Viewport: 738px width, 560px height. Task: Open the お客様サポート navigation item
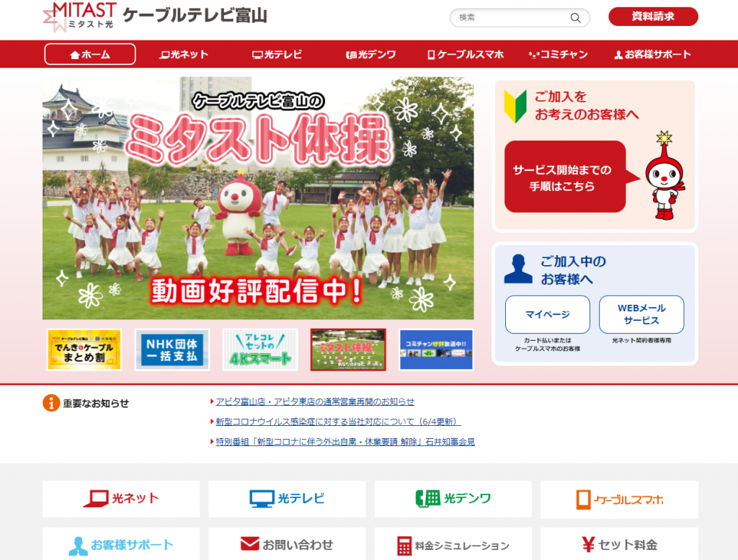[x=652, y=55]
